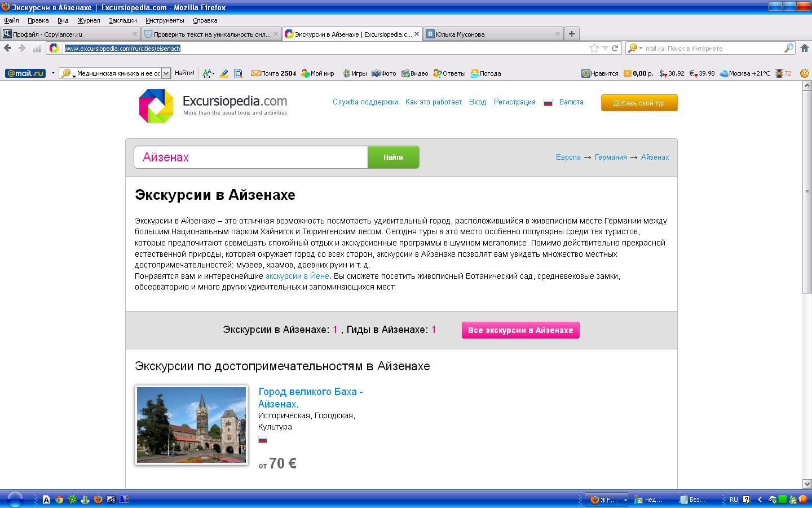The width and height of the screenshot is (812, 508).
Task: View the dollar rate 30.92
Action: click(672, 73)
